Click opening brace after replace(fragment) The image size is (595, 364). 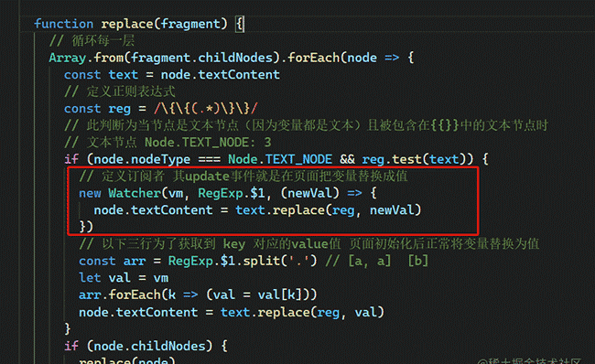(x=240, y=24)
